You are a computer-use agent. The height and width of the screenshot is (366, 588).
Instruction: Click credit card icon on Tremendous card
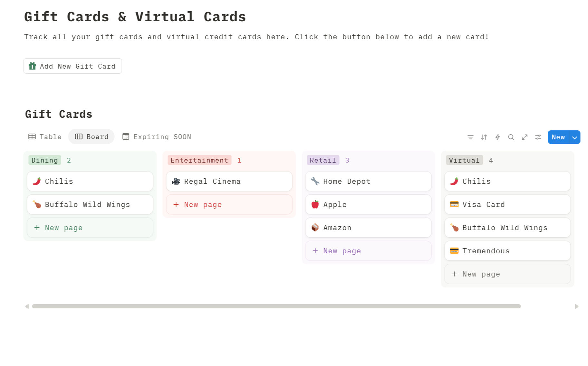tap(454, 251)
